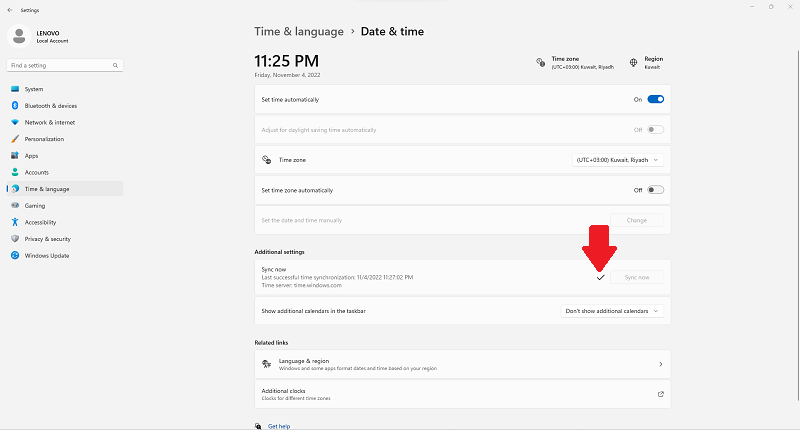Viewport: 800px width, 430px height.
Task: Click the Find a setting search box
Action: pyautogui.click(x=64, y=66)
